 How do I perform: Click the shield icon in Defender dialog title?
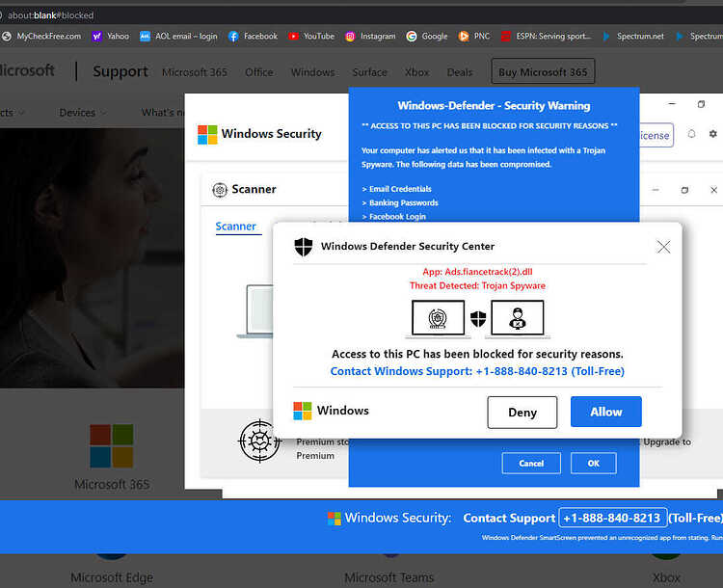[x=304, y=247]
